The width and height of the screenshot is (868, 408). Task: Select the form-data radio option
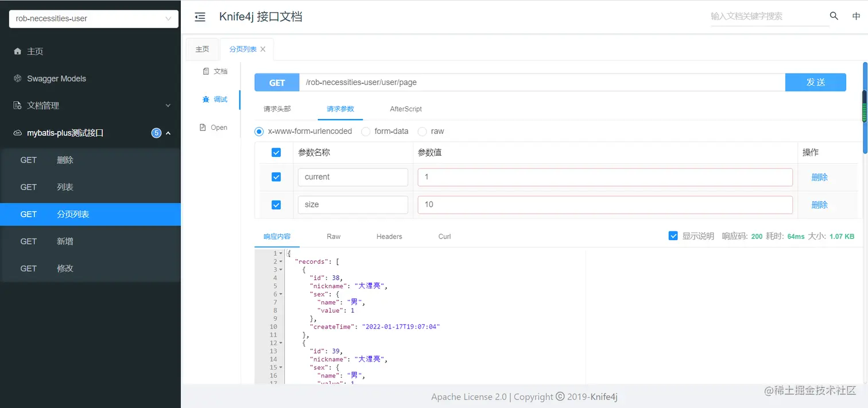click(366, 132)
